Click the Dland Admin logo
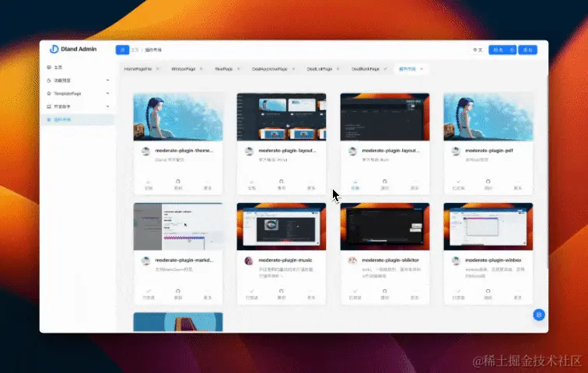The height and width of the screenshot is (373, 588). coord(73,49)
